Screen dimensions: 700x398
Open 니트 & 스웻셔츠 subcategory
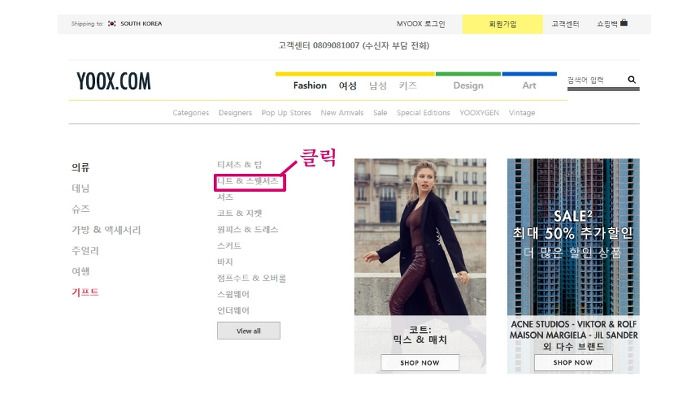click(248, 181)
